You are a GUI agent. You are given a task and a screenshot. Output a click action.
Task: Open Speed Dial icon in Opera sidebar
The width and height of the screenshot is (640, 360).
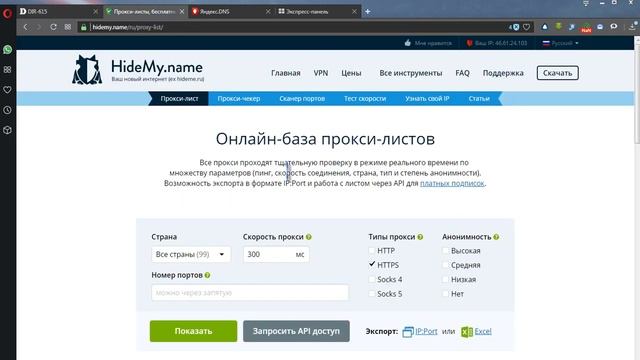pos(7,70)
